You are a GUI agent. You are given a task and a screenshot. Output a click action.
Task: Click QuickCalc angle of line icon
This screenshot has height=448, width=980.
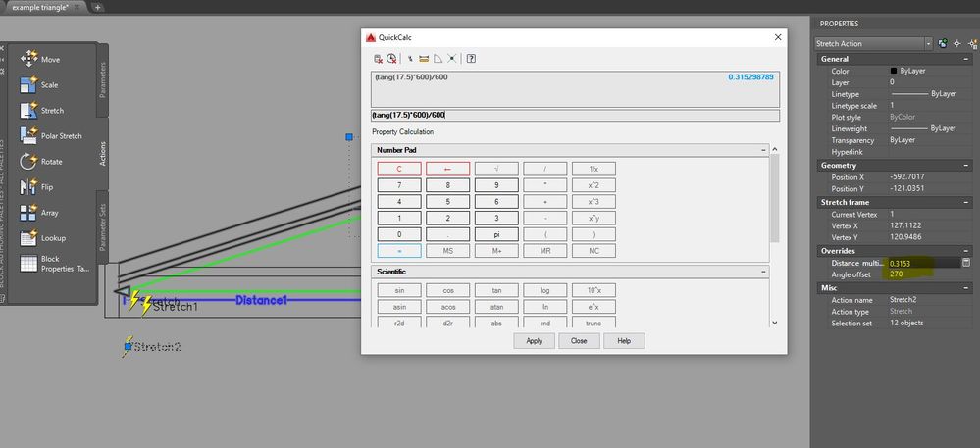(438, 58)
